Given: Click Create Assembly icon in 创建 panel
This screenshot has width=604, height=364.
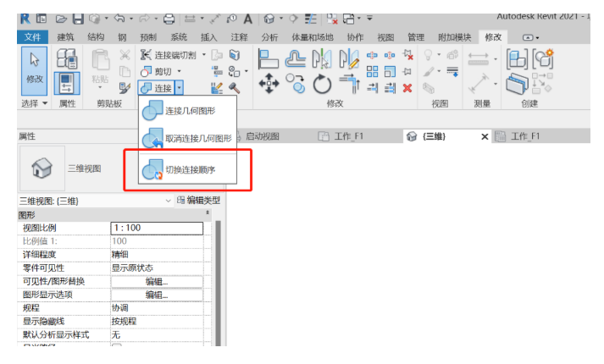Looking at the screenshot, I should [x=517, y=59].
